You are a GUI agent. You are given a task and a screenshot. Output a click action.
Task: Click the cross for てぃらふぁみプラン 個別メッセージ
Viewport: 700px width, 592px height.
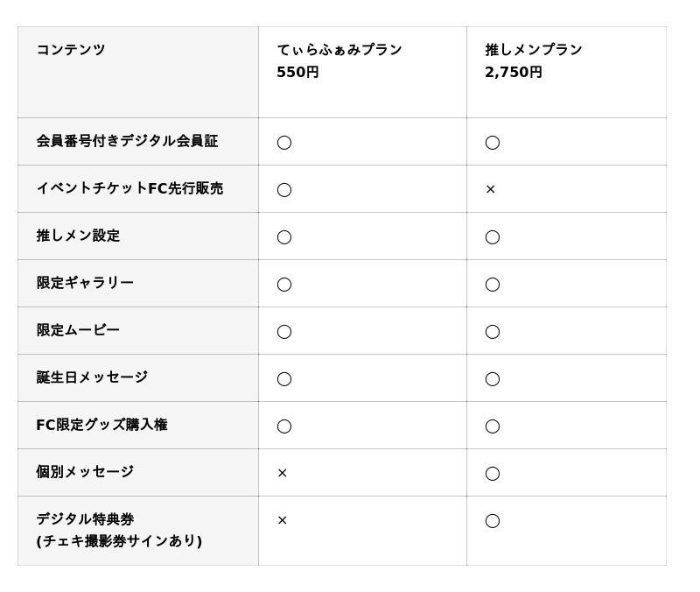tap(283, 473)
